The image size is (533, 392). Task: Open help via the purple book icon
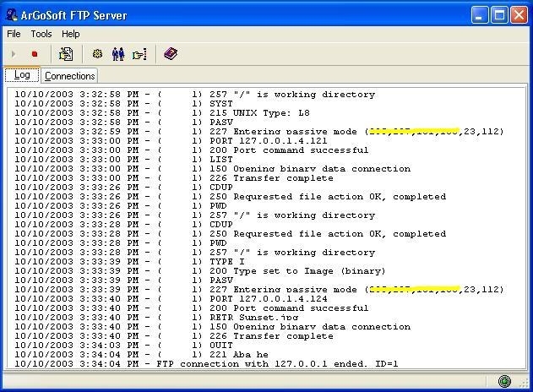click(x=171, y=54)
